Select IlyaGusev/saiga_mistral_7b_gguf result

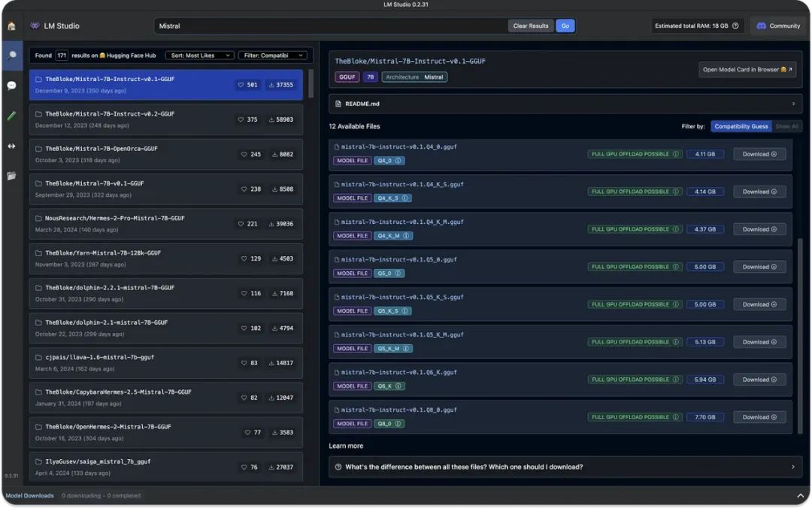[165, 467]
